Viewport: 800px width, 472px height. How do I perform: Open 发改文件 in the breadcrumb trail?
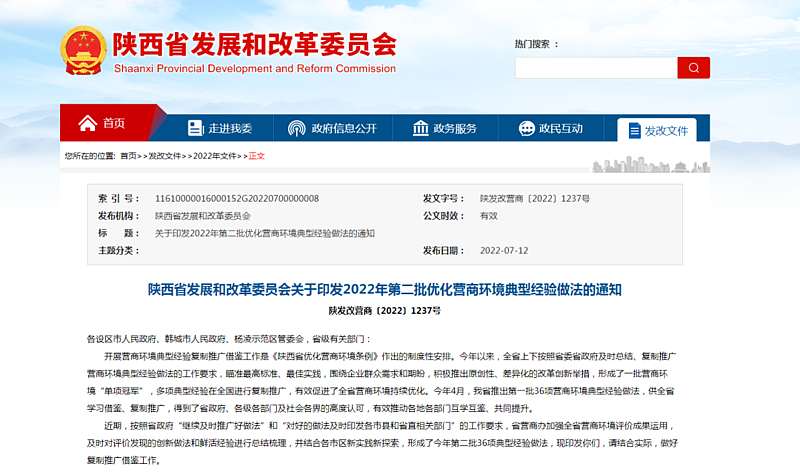coord(166,156)
